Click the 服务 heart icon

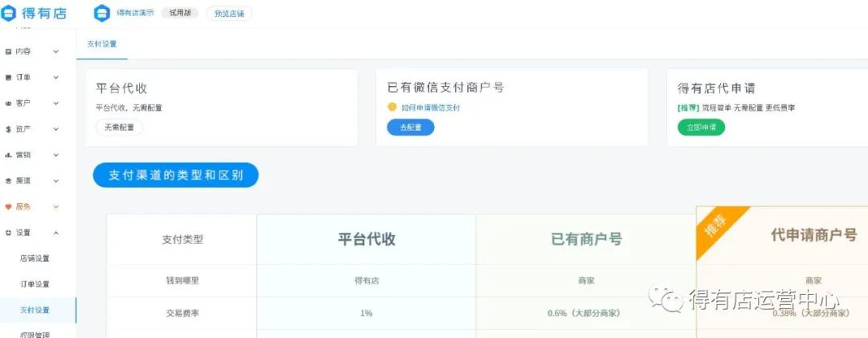tap(8, 207)
